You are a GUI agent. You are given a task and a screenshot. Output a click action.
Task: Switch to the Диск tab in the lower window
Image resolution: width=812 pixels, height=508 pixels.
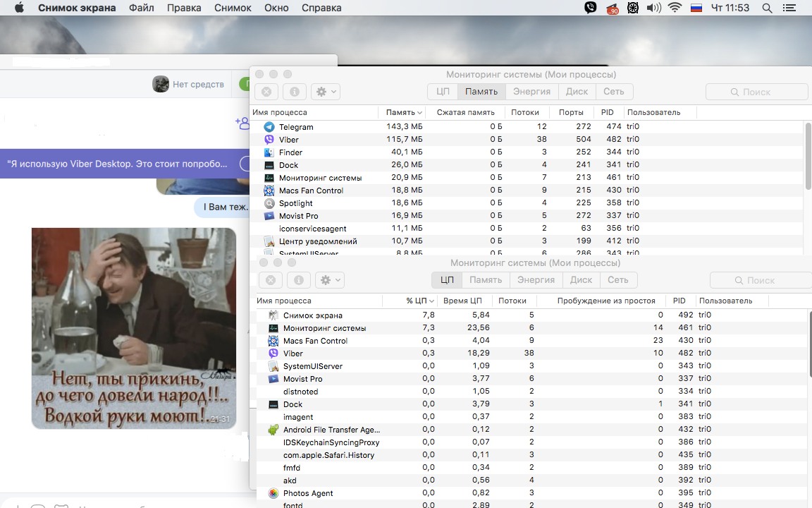pos(581,280)
